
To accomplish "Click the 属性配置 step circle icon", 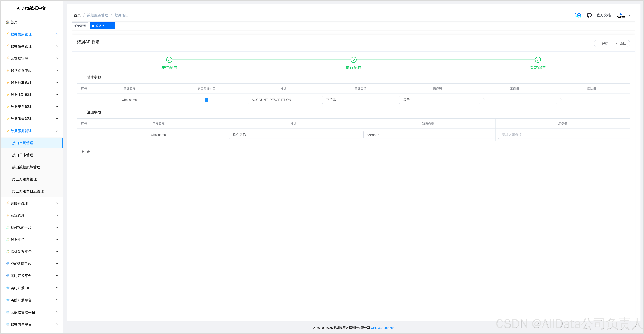I will (x=169, y=60).
